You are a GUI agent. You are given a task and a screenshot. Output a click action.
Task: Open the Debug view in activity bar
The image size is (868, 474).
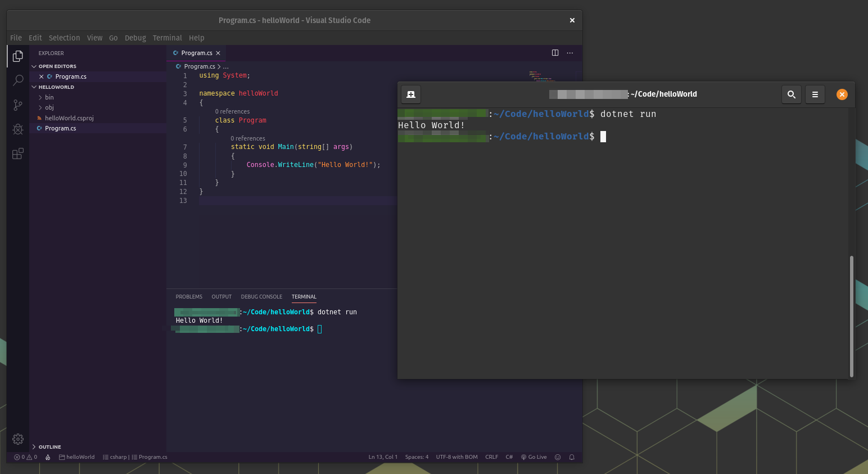(x=18, y=129)
